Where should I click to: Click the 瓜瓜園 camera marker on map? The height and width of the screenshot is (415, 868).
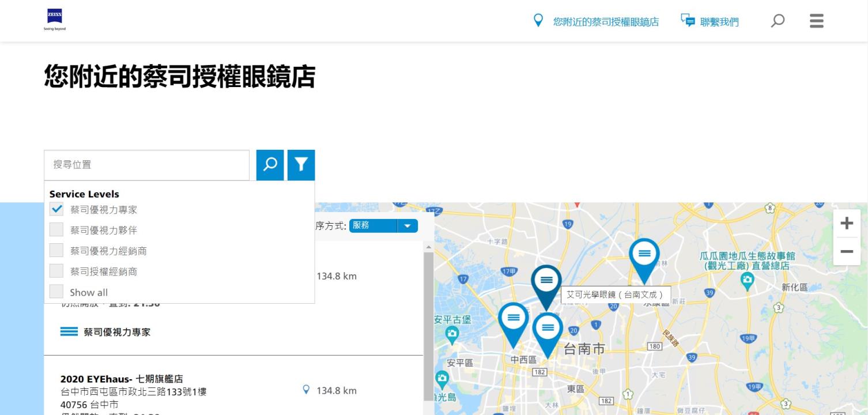coord(748,281)
